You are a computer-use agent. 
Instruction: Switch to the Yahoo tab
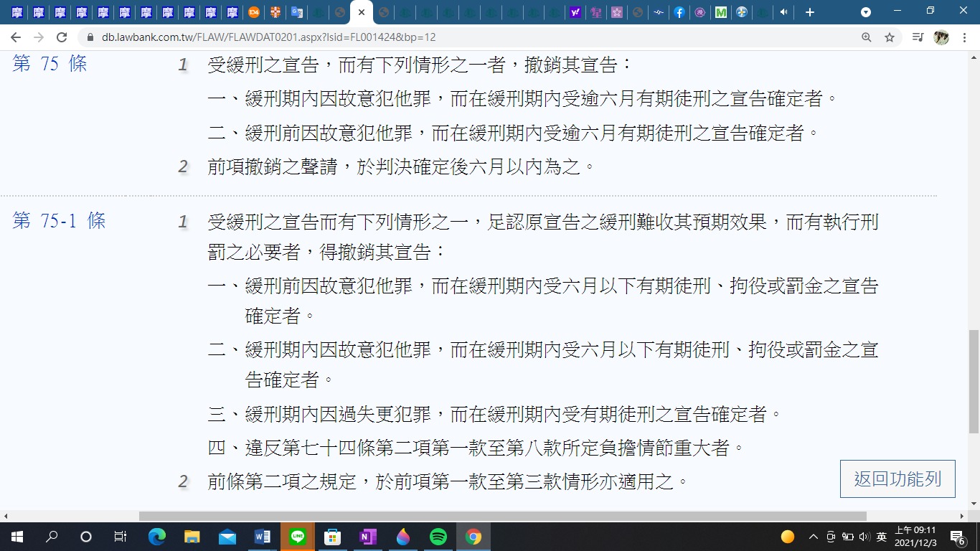pos(575,12)
